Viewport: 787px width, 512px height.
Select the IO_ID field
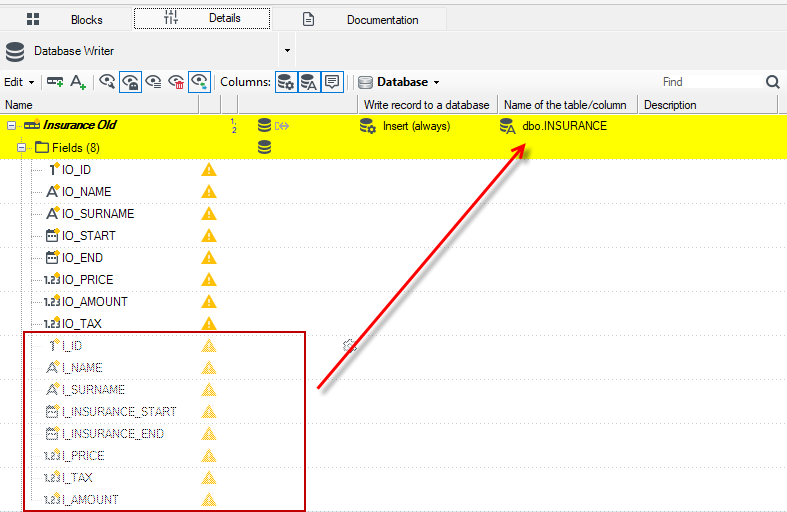76,170
